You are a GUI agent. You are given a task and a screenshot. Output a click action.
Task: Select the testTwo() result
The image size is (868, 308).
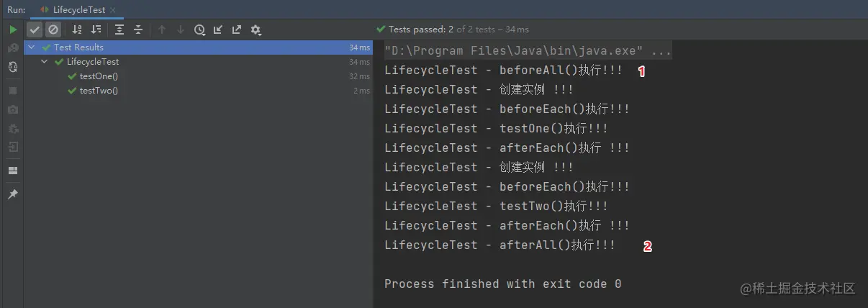99,91
